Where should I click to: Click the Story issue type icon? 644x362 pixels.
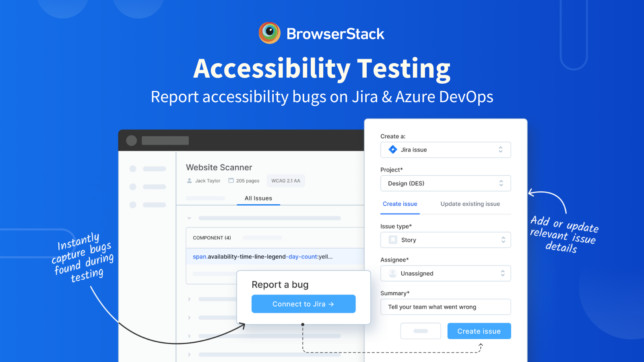[393, 240]
